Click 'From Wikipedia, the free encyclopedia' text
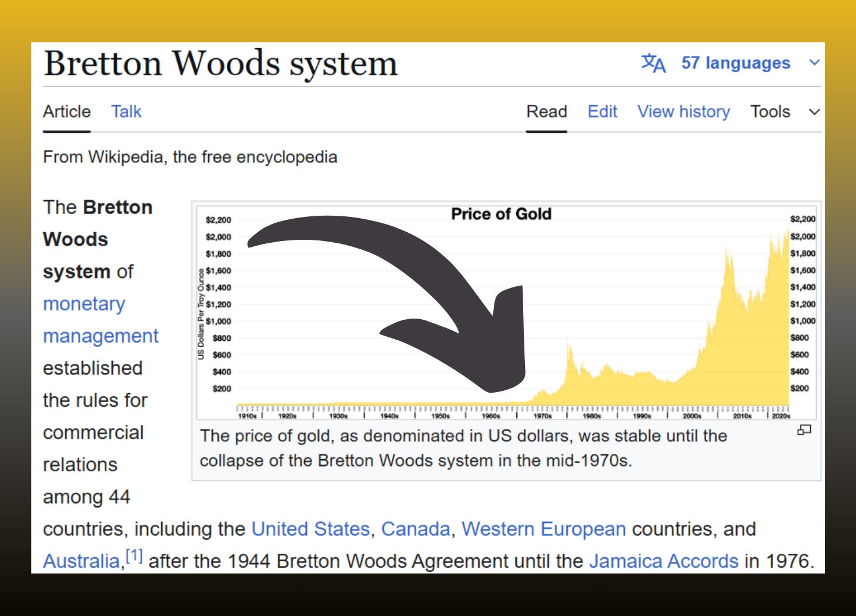 click(x=190, y=157)
